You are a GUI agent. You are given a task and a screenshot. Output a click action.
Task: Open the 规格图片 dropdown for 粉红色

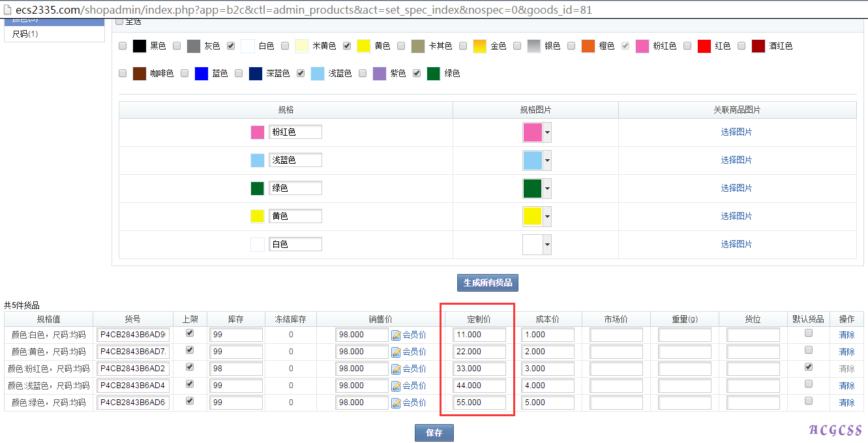pos(547,132)
